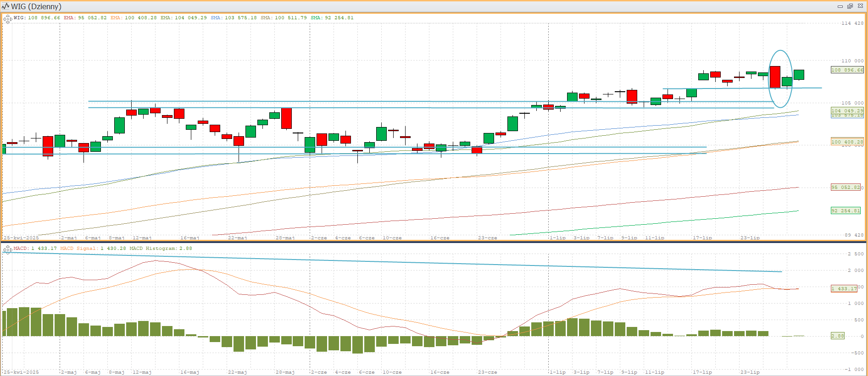
Task: Click the orange EMA 100 408.28 legend label
Action: click(133, 18)
